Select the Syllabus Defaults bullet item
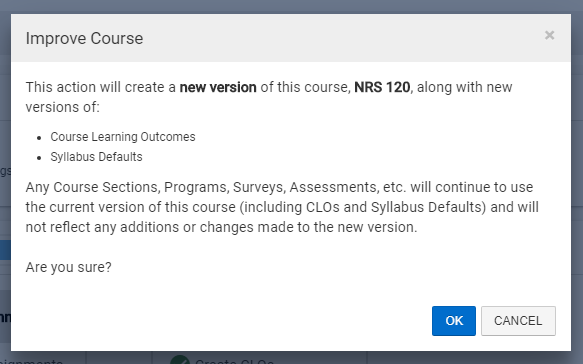Viewport: 583px width, 364px height. [x=96, y=157]
